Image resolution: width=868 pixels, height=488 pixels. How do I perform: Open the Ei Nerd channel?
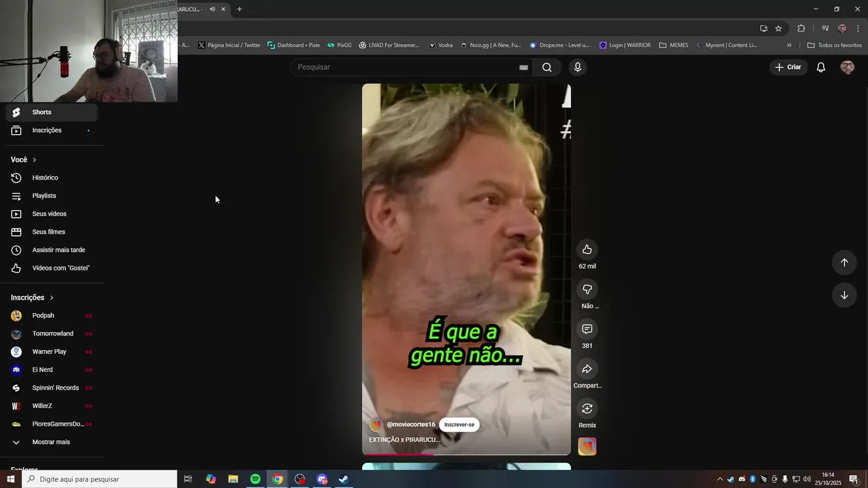[x=52, y=370]
